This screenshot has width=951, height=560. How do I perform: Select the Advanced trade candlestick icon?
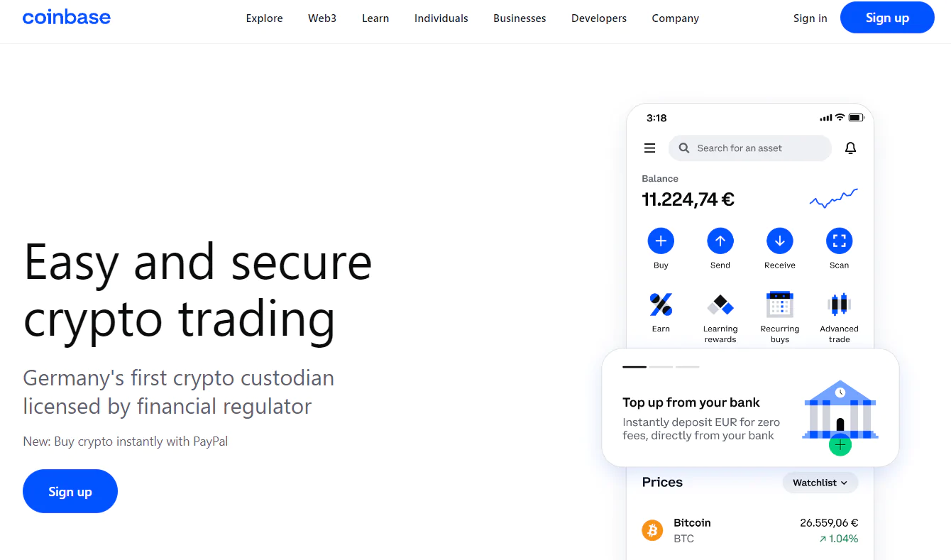[840, 304]
